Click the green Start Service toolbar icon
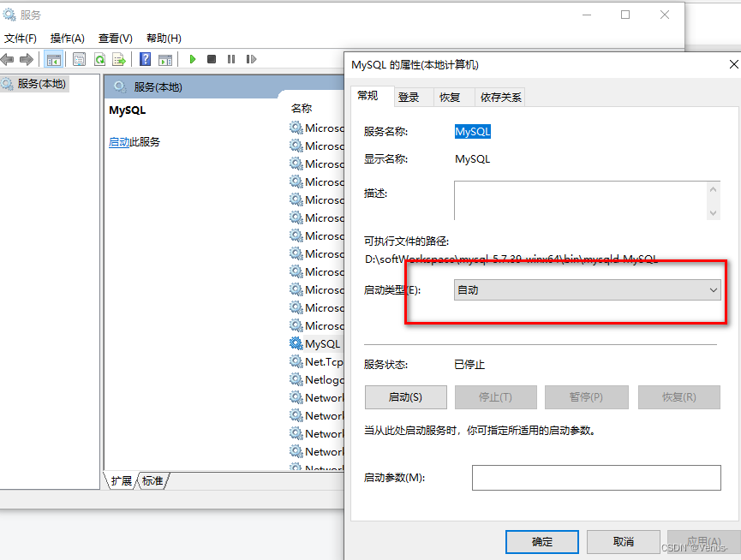 click(193, 59)
